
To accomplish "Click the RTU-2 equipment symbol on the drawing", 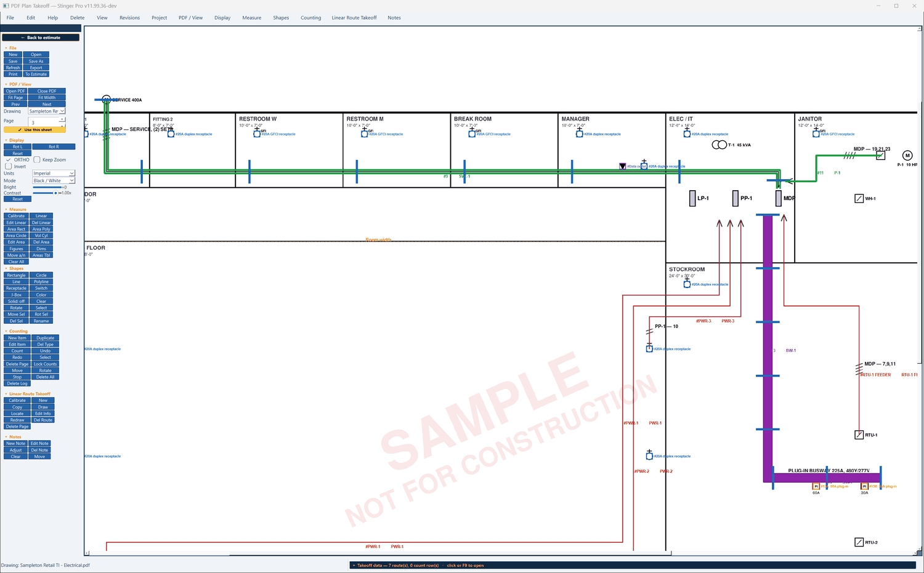I will (859, 542).
